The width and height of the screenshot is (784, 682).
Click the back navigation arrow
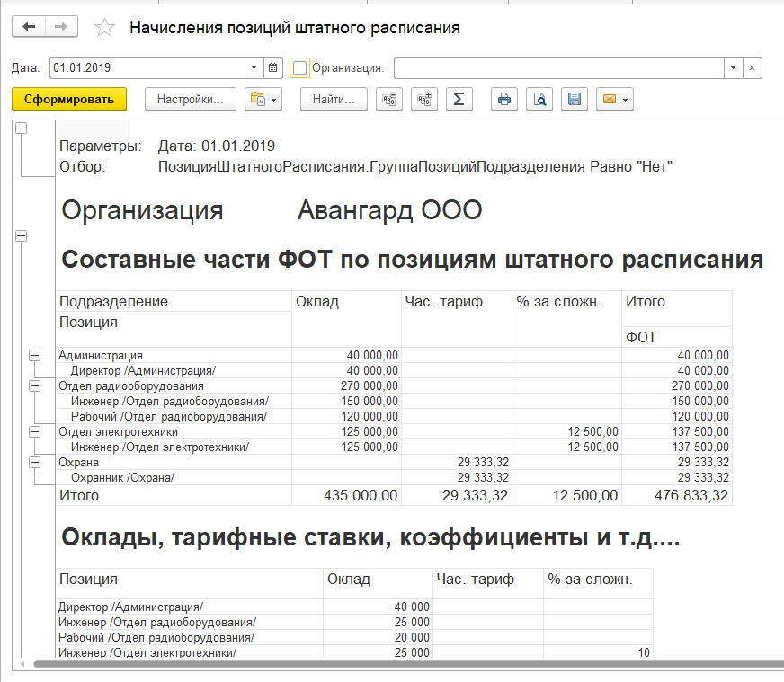(x=29, y=27)
